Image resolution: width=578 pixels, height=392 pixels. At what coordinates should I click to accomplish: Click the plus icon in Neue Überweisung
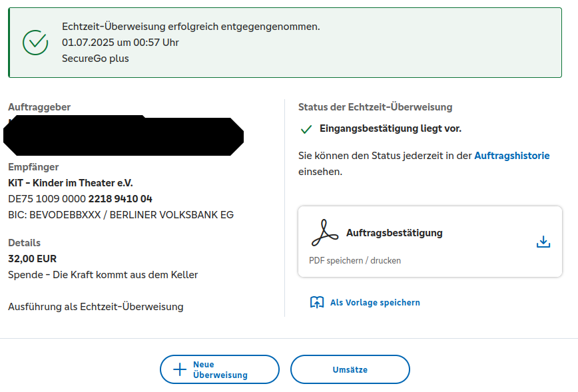(x=180, y=370)
